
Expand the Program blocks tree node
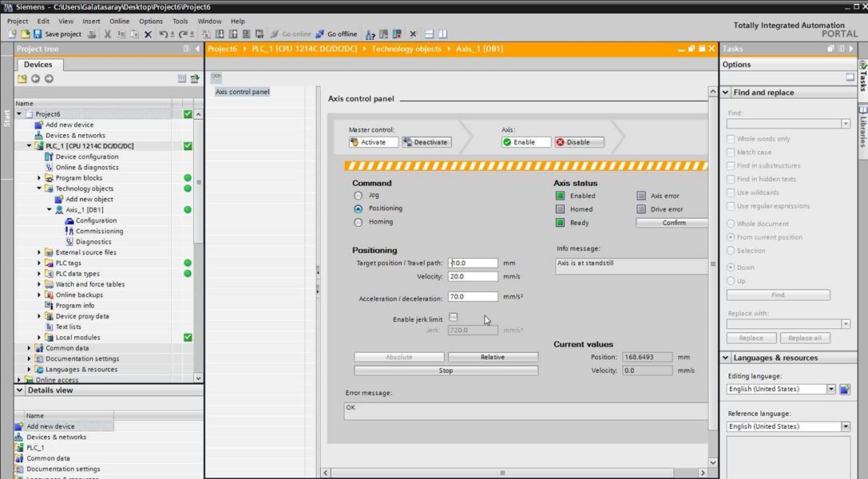39,178
